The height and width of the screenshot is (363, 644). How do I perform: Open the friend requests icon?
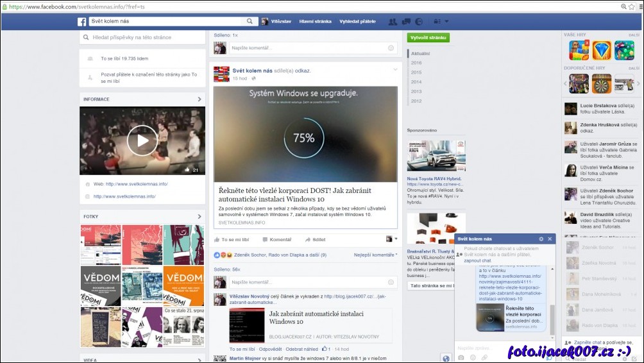pyautogui.click(x=393, y=21)
